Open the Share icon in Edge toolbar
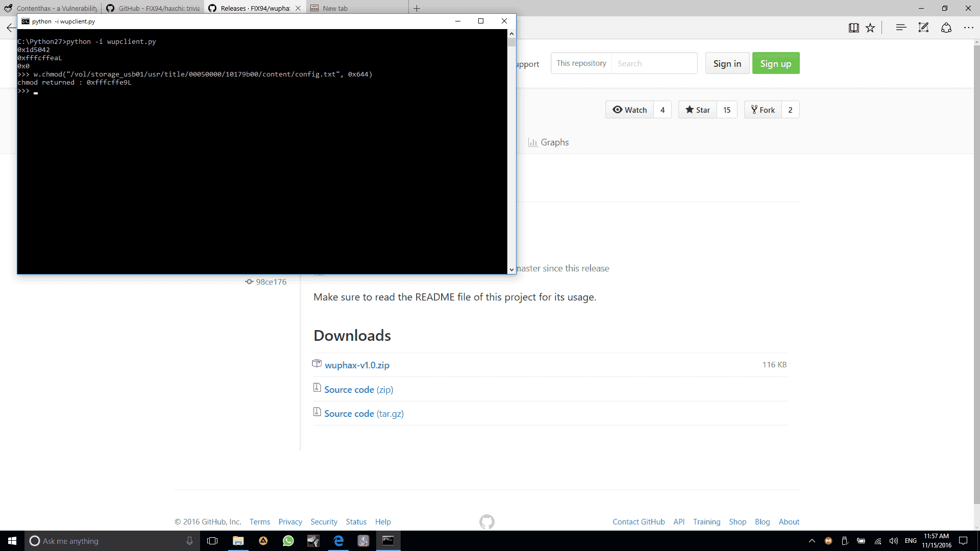The height and width of the screenshot is (551, 980). pyautogui.click(x=946, y=28)
